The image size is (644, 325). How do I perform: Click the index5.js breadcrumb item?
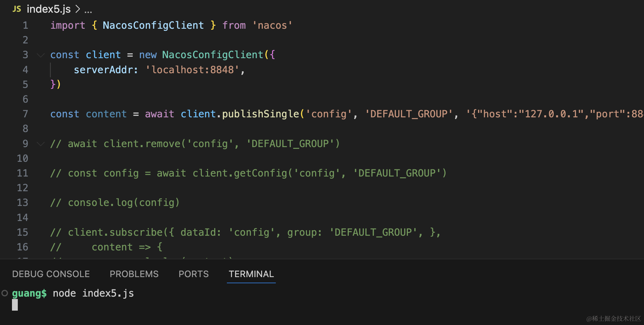pyautogui.click(x=49, y=9)
